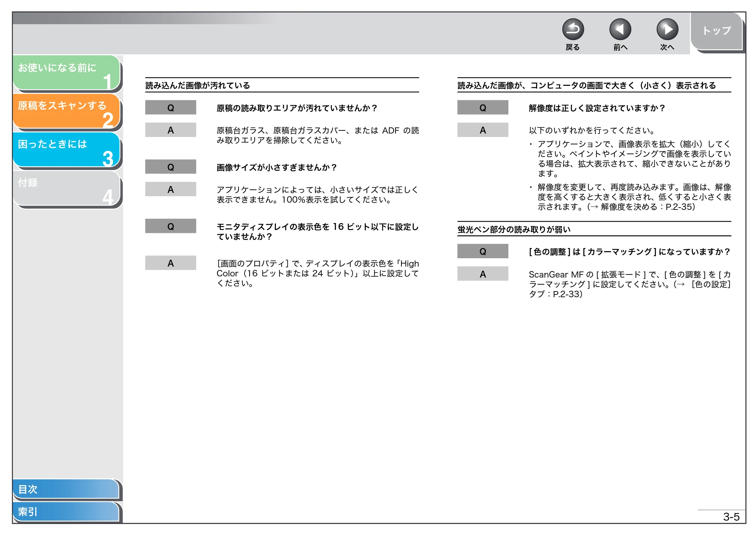Select heading about コンピュータの画面で大きく表示される
This screenshot has height=535, width=756.
click(587, 85)
